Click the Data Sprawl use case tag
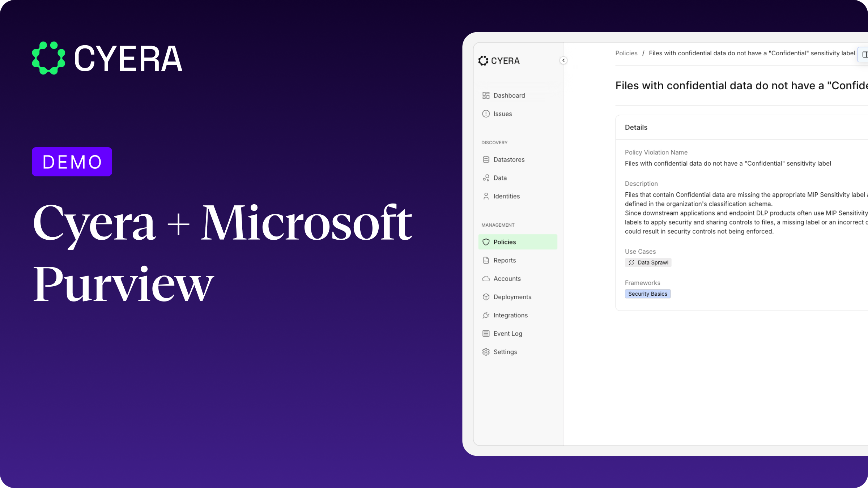The height and width of the screenshot is (488, 868). (x=648, y=262)
